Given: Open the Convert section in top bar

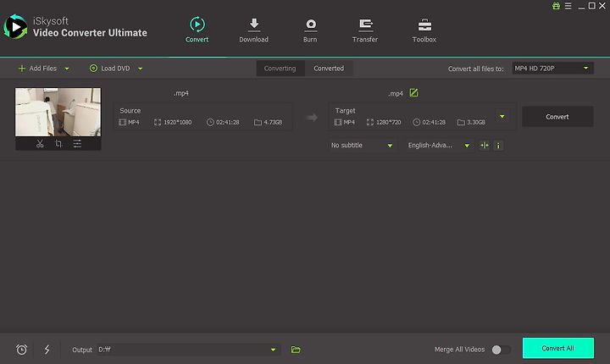Looking at the screenshot, I should [x=197, y=30].
